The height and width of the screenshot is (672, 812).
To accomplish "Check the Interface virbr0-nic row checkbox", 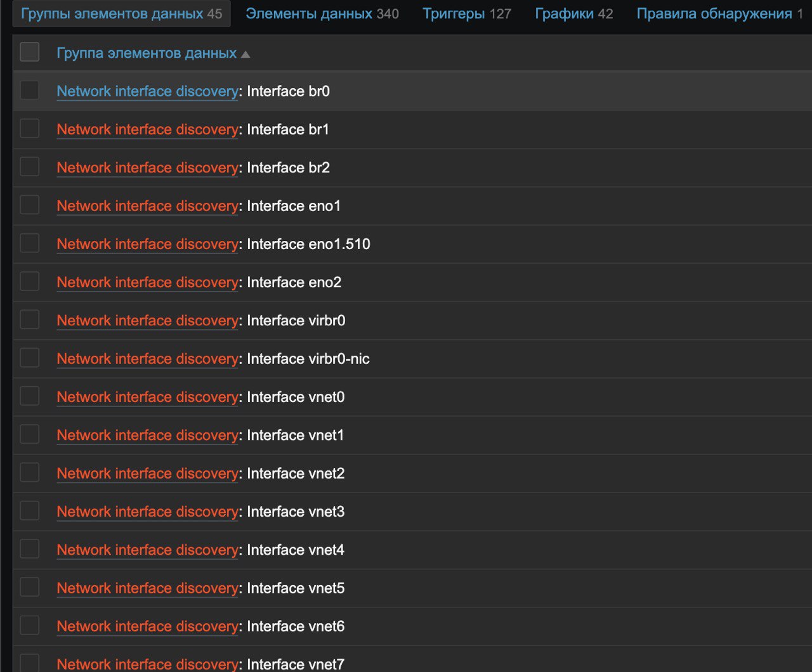I will click(x=30, y=358).
